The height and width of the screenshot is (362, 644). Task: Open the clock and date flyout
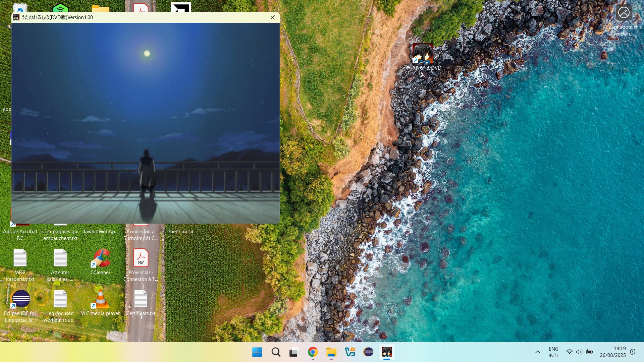[612, 352]
